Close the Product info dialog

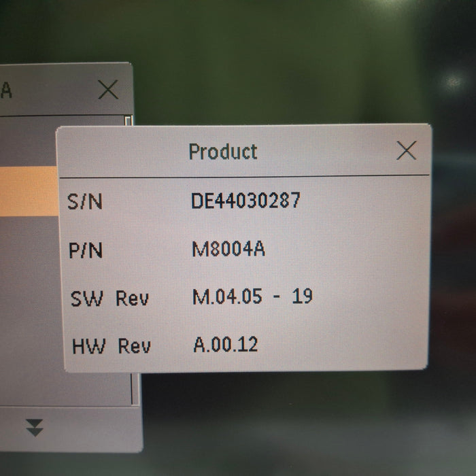coord(406,150)
